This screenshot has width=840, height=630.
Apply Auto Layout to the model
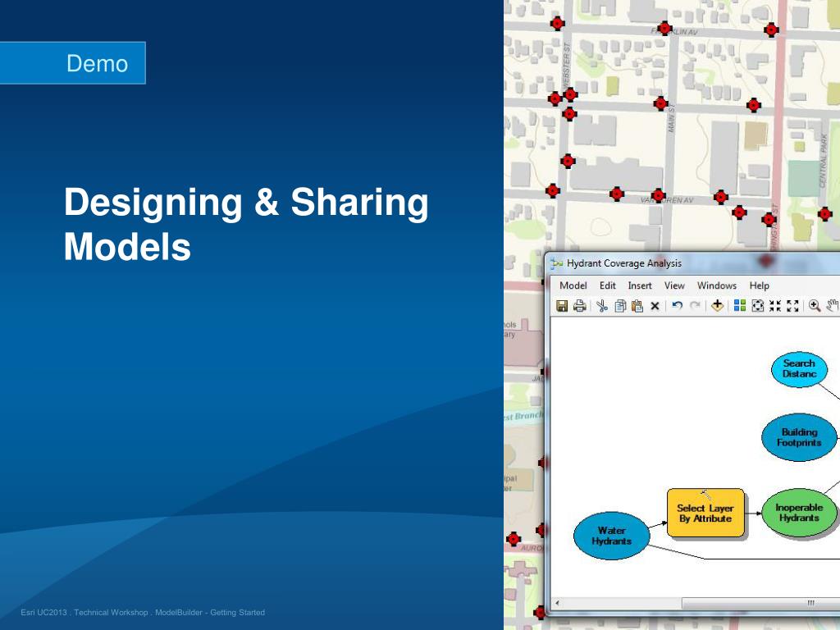[740, 305]
